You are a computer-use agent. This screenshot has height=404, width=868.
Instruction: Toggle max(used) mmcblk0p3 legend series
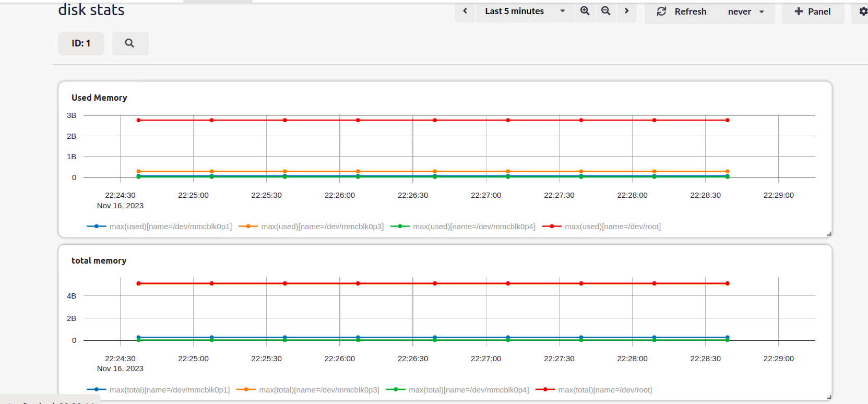[x=311, y=227]
